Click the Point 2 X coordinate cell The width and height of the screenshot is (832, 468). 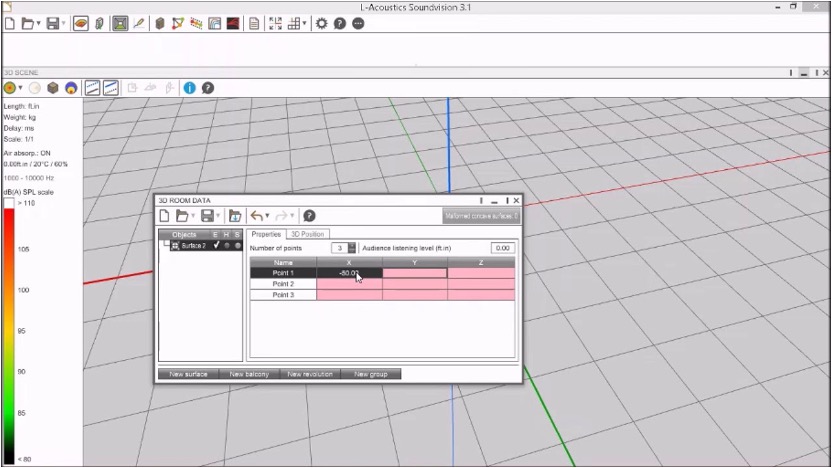click(x=349, y=284)
